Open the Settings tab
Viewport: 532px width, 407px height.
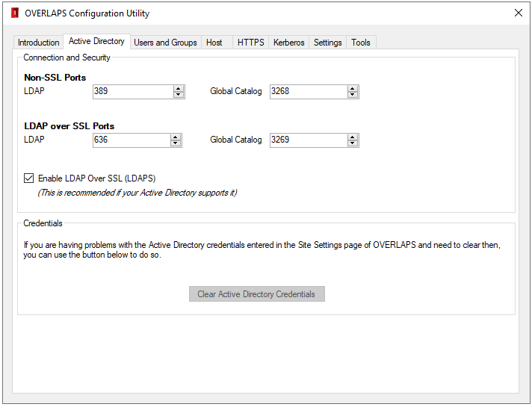[x=327, y=43]
